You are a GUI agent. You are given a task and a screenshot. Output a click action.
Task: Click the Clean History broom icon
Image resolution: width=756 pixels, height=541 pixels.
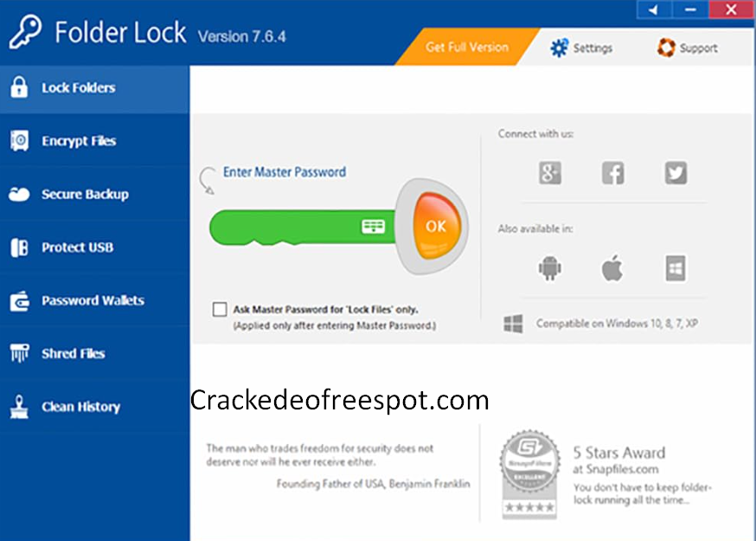point(19,407)
